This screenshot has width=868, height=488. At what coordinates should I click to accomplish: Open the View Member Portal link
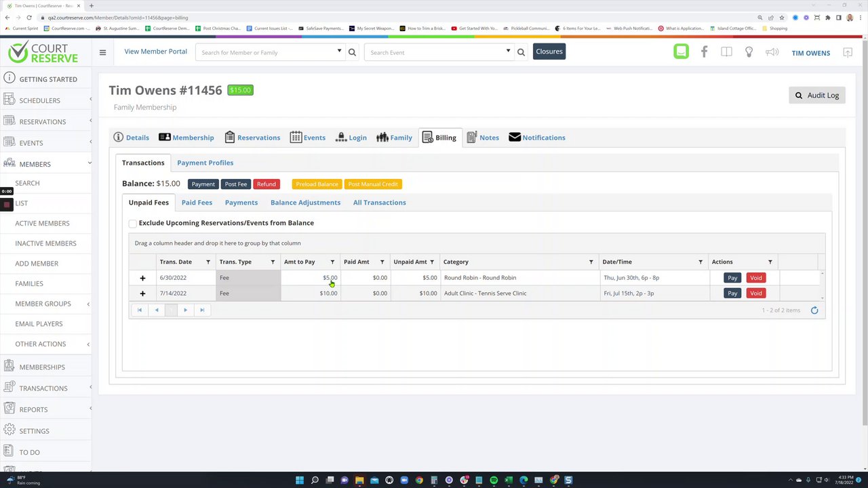155,52
